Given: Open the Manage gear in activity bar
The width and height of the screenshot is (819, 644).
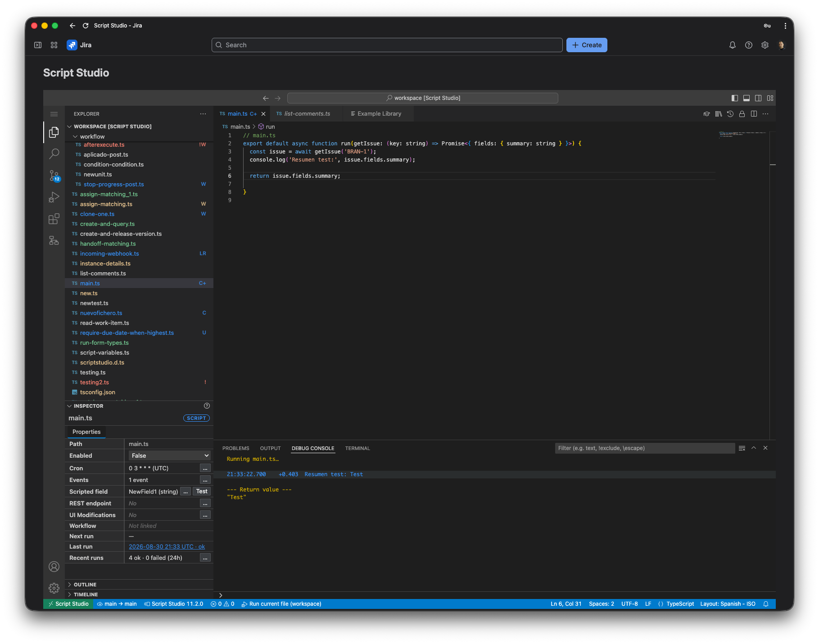Looking at the screenshot, I should [x=54, y=588].
